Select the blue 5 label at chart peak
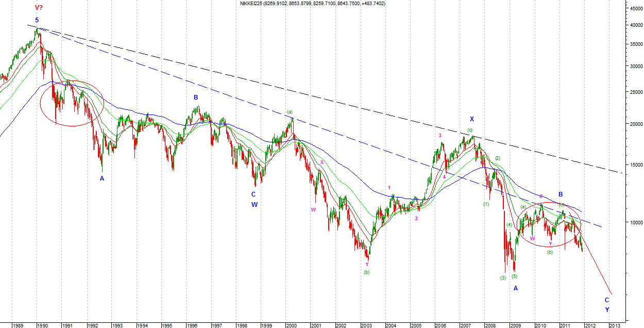 click(37, 20)
